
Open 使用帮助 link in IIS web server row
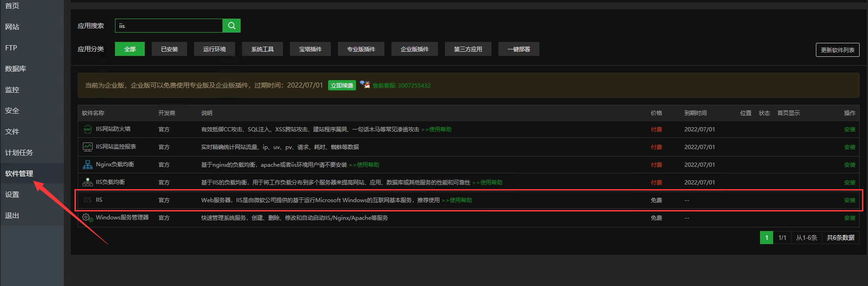[x=457, y=200]
